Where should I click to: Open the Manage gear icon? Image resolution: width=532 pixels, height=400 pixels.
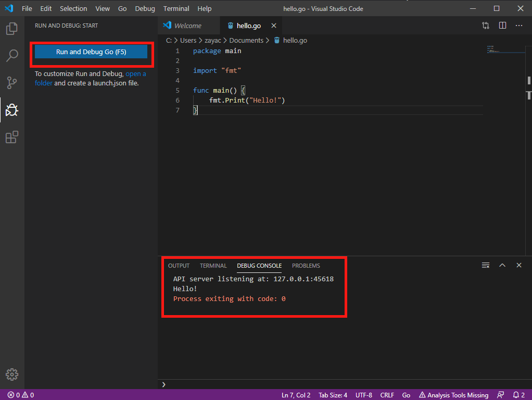click(12, 374)
